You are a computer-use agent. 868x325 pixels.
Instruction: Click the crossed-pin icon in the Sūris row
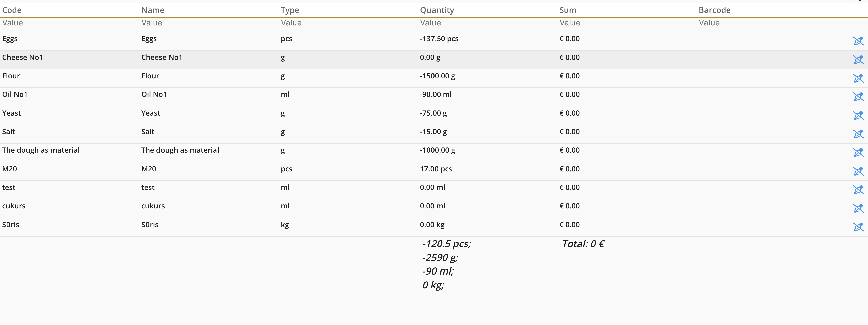point(858,227)
